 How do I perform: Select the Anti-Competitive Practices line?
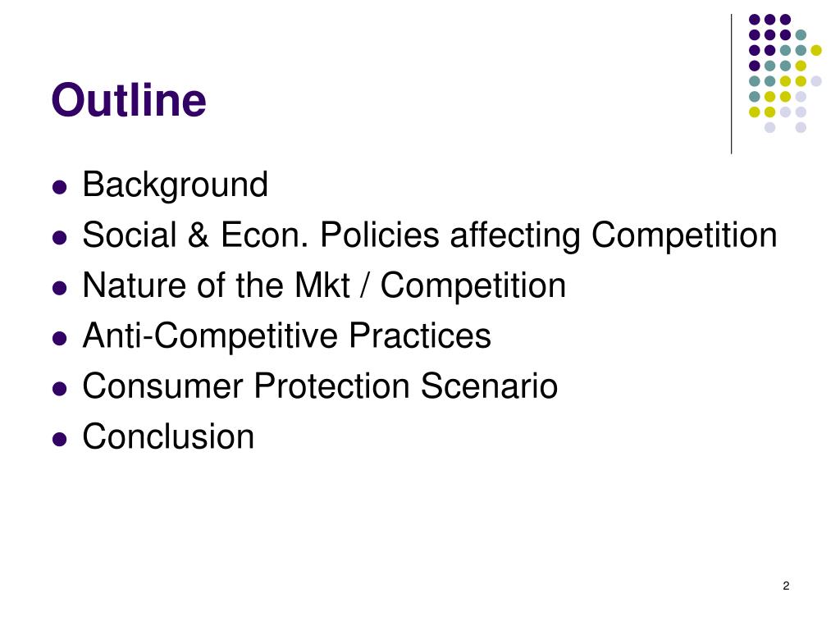coord(286,336)
